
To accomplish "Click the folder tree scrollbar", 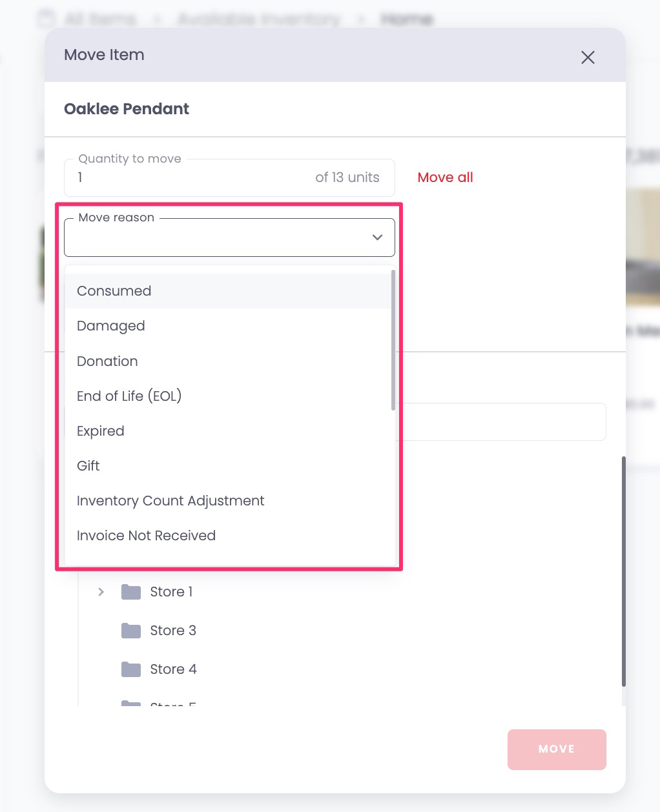I will [x=624, y=572].
